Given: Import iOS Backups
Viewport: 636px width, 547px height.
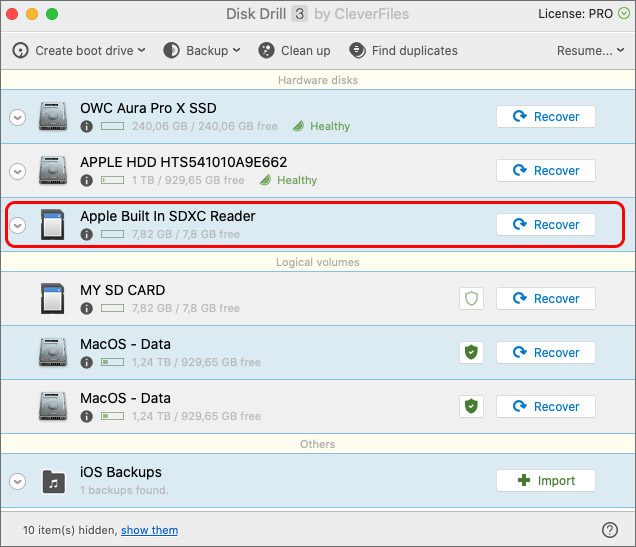Looking at the screenshot, I should pos(546,481).
